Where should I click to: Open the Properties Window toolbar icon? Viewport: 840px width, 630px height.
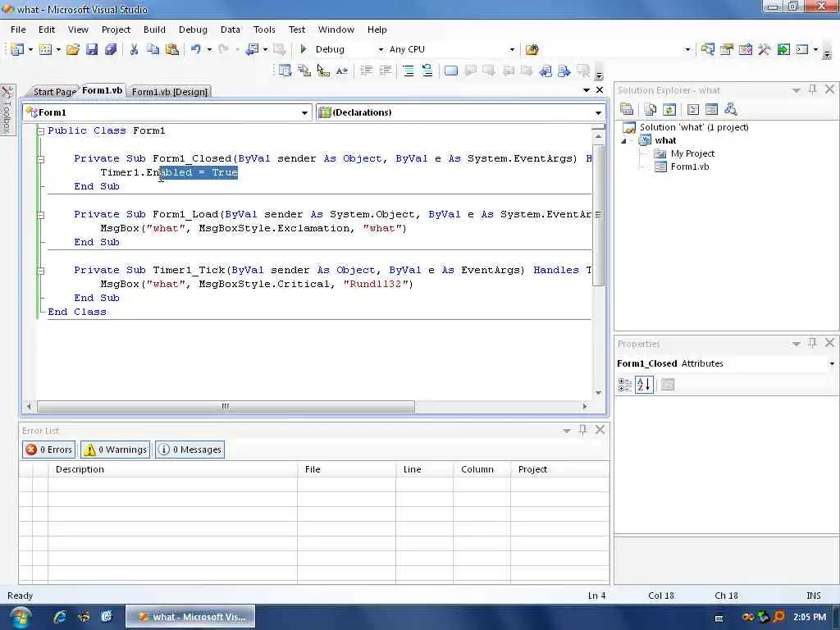click(727, 49)
